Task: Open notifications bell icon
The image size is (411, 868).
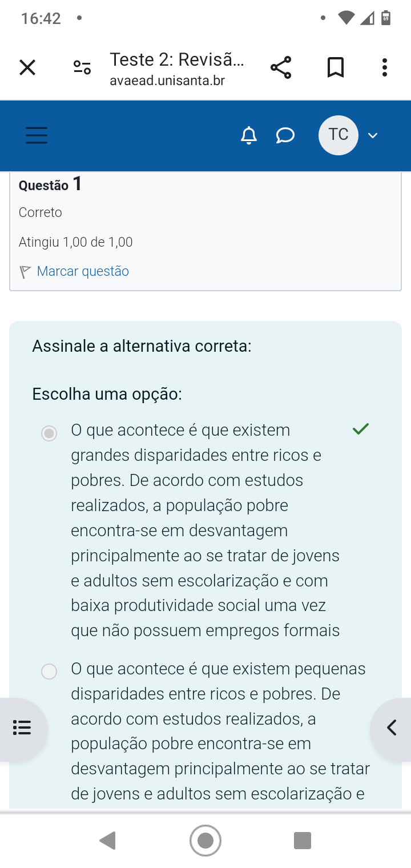Action: (x=248, y=135)
